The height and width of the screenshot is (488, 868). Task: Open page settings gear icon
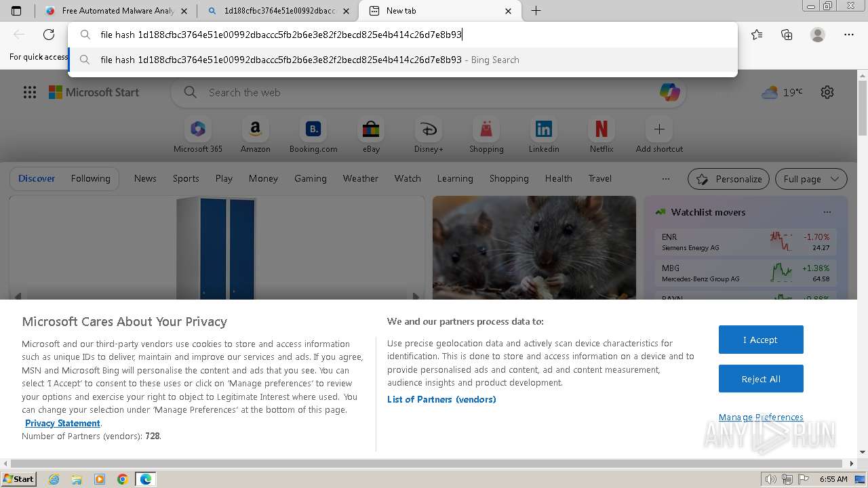tap(827, 92)
